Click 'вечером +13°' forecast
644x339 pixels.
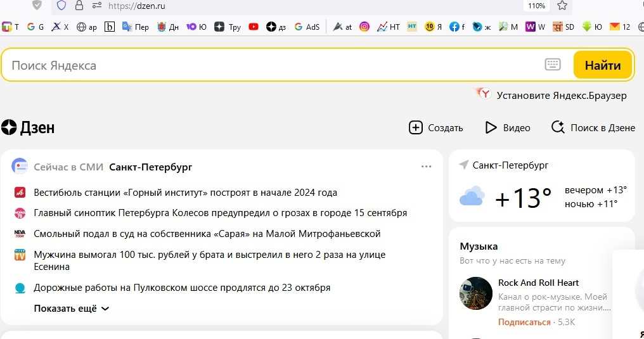(596, 190)
